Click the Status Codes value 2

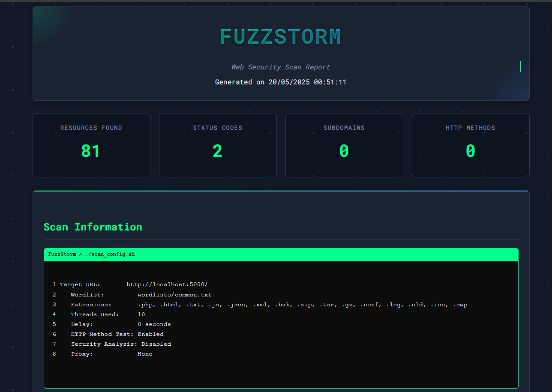pos(218,151)
